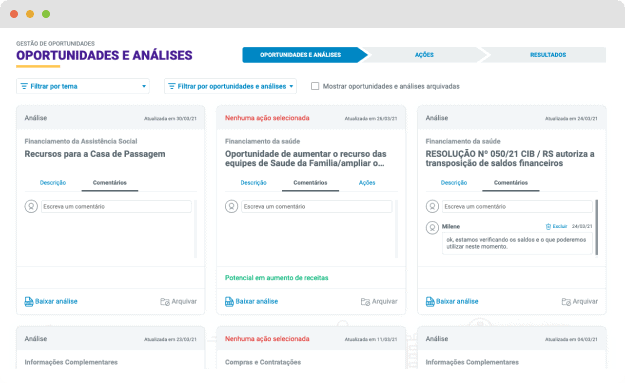Image resolution: width=625 pixels, height=383 pixels.
Task: Click user avatar beside comment field in Casa de Passagem card
Action: (x=31, y=206)
